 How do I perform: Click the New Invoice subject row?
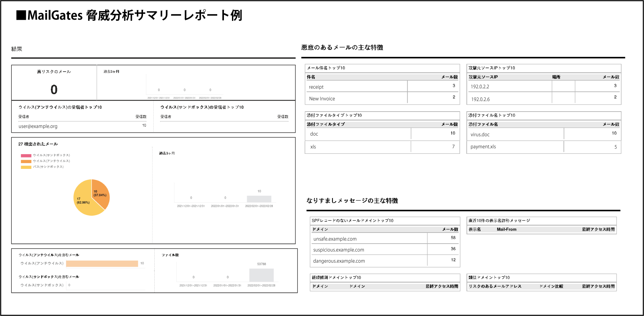pyautogui.click(x=382, y=98)
